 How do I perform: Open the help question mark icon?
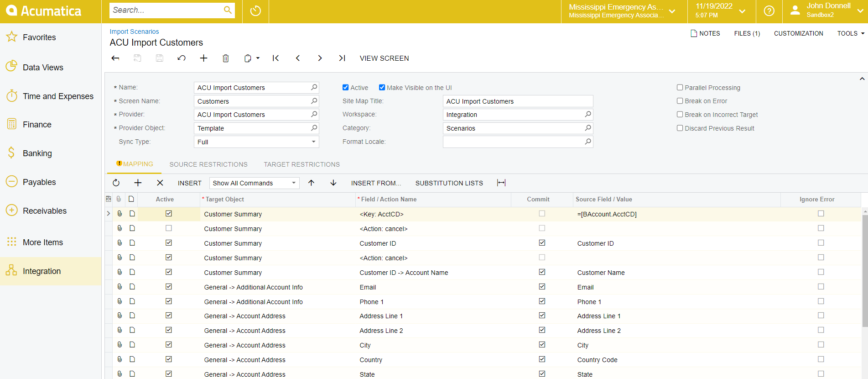click(769, 11)
